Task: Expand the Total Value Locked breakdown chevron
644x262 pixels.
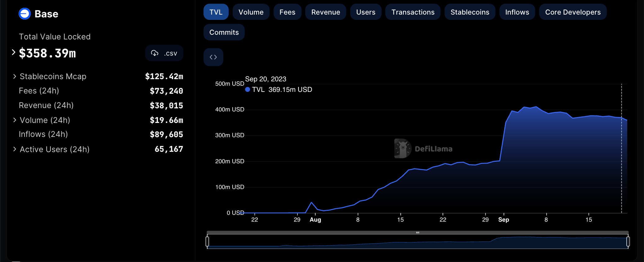Action: (13, 52)
